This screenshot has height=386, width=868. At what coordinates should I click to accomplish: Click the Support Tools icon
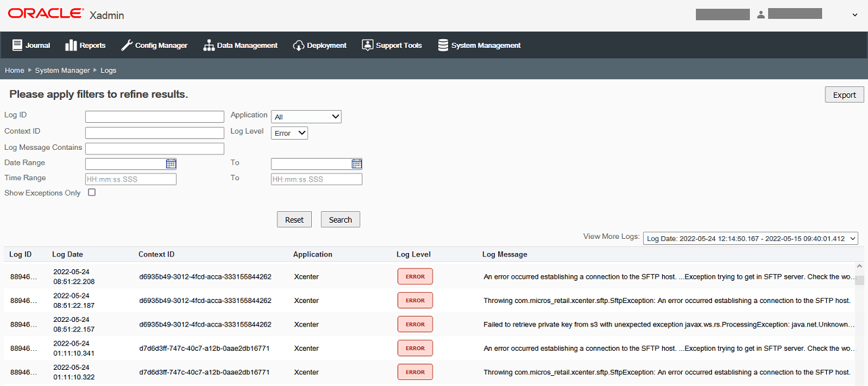coord(367,45)
